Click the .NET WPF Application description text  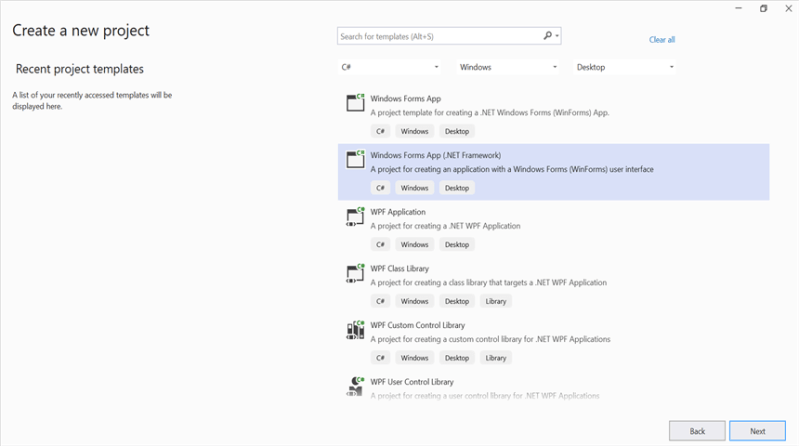click(445, 226)
